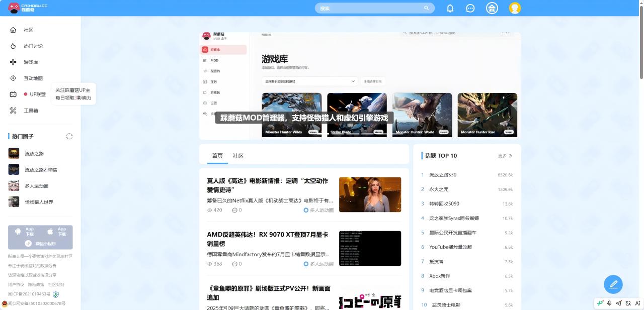Click the 闽ICP备2021019463号 link
This screenshot has height=310, width=644.
(x=29, y=294)
